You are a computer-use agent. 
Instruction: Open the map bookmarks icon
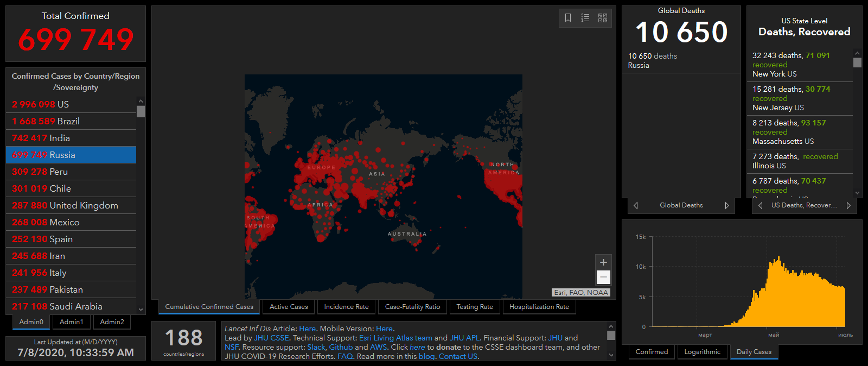tap(568, 18)
